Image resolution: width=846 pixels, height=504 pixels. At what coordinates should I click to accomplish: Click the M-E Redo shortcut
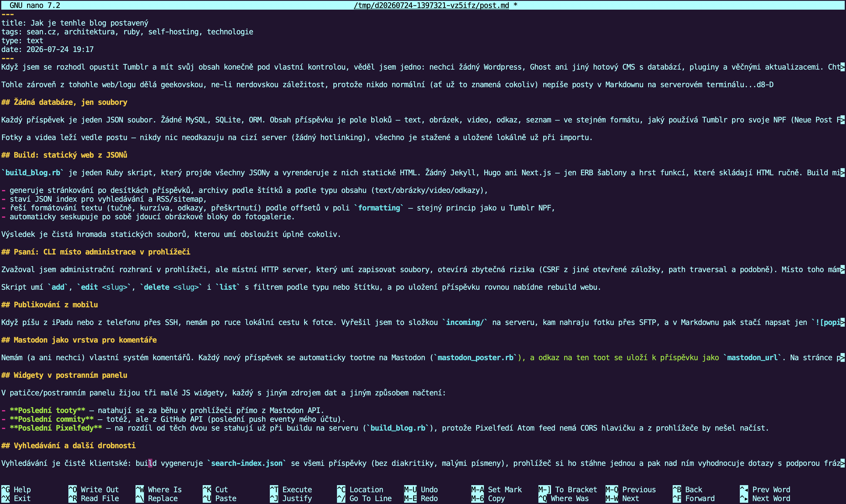pyautogui.click(x=421, y=498)
